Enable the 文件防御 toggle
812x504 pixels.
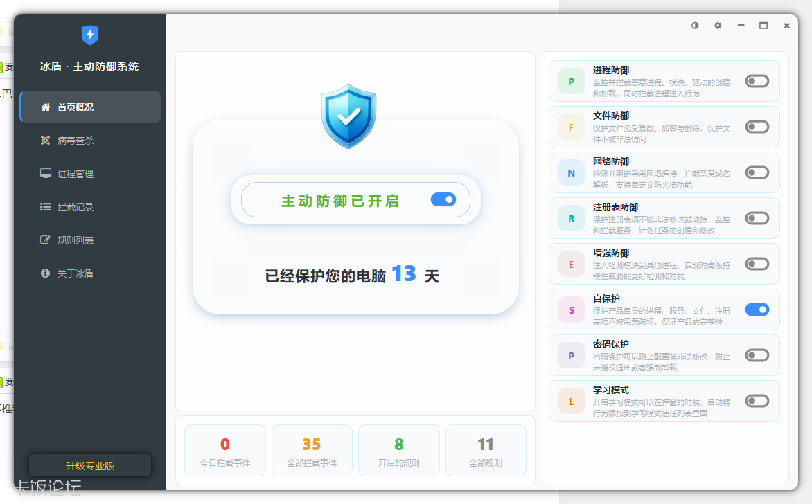tap(757, 127)
